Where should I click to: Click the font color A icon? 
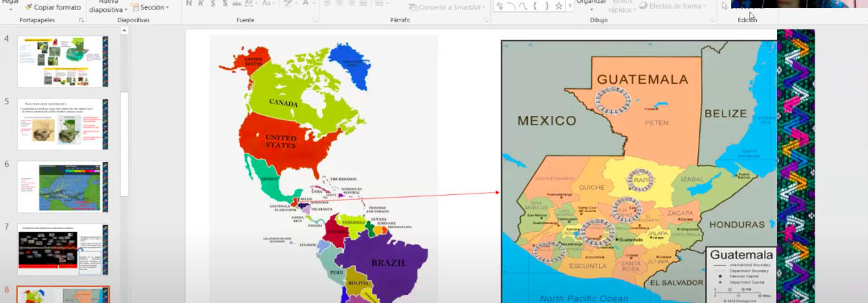click(x=305, y=4)
